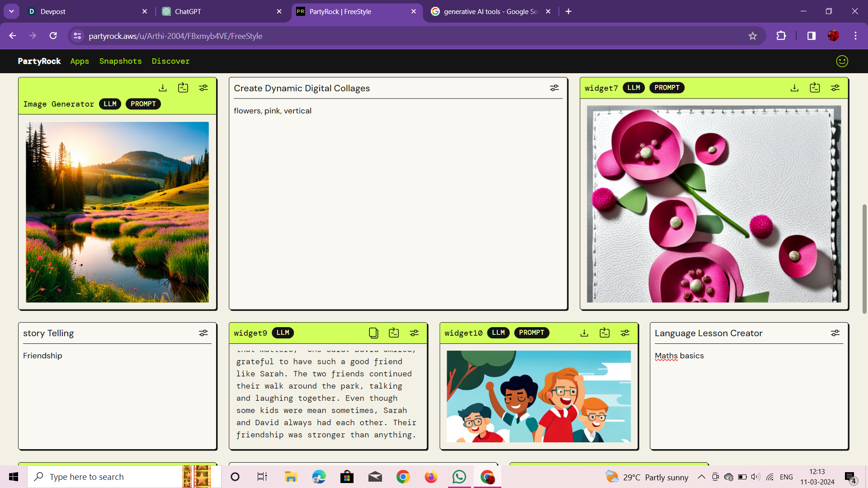Download the widget7 flower image
Screen dimensions: 868x488
tap(794, 88)
